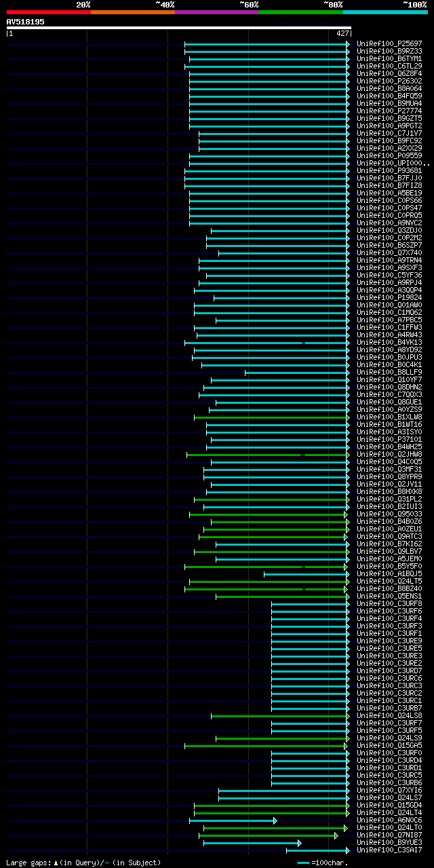Select label UniRef100_P93681
Screen dimensions: 434x868
coord(389,170)
